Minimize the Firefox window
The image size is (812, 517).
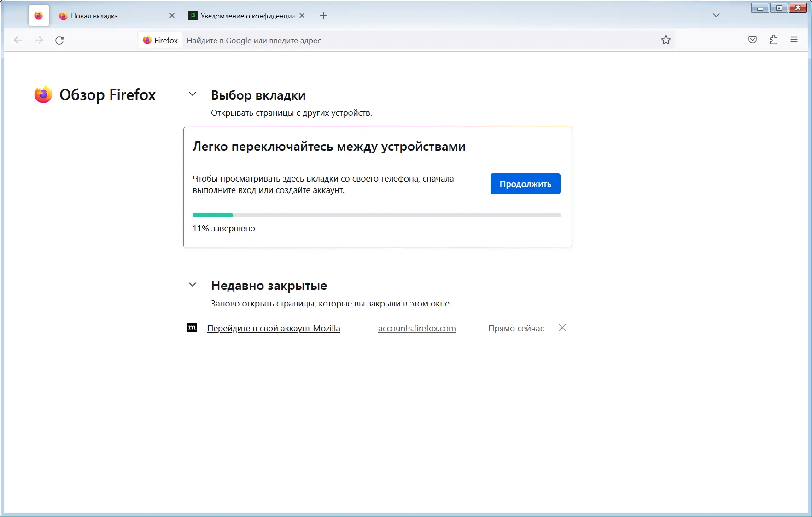click(x=760, y=8)
